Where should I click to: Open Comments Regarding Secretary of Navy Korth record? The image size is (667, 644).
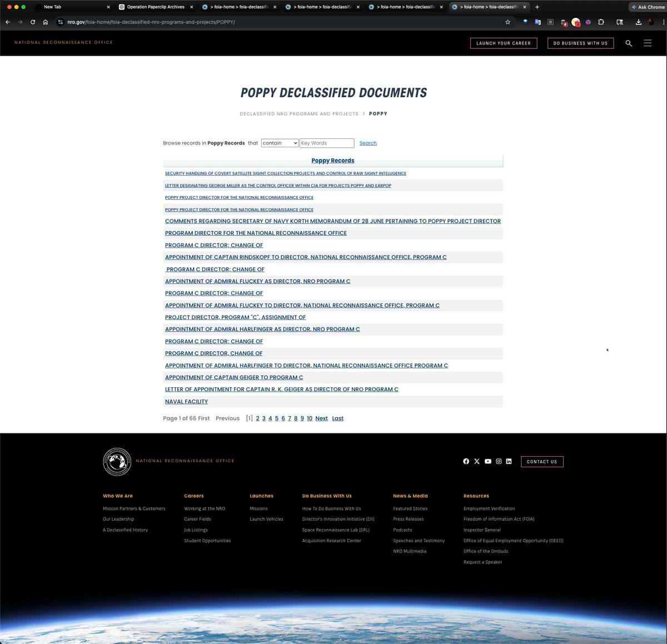click(333, 221)
